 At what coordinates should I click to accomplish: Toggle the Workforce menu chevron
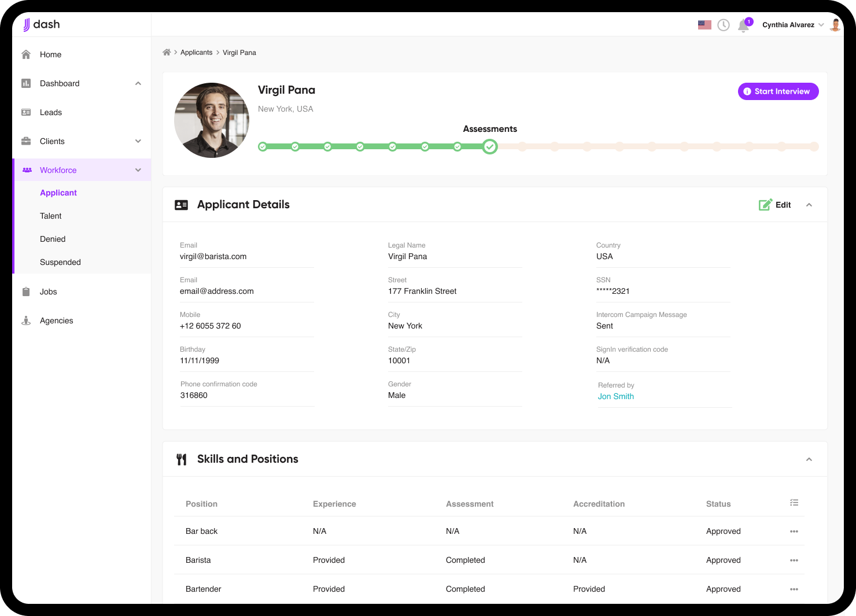138,170
